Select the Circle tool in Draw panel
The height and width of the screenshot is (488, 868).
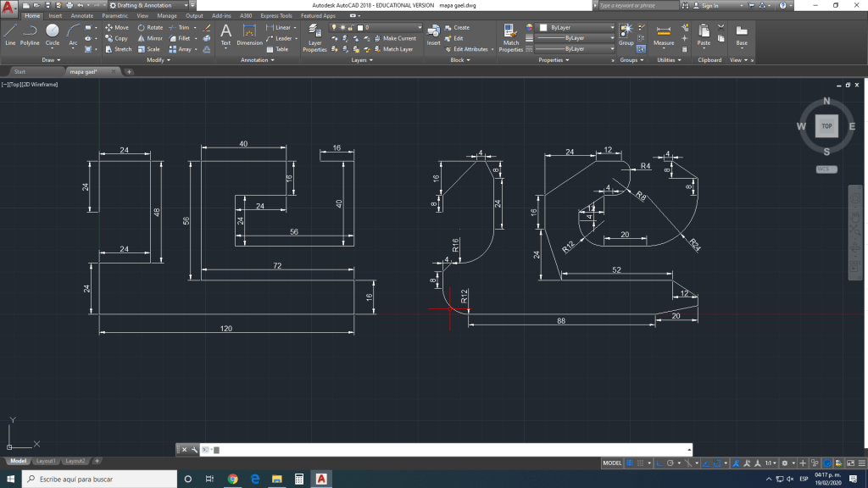pos(53,34)
